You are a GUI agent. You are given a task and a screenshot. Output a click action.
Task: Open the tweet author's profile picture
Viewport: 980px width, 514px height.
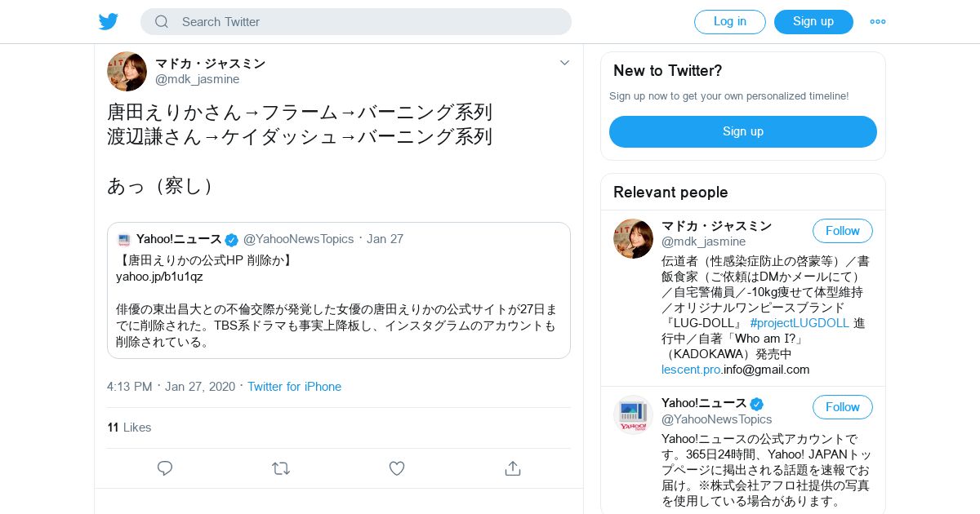pyautogui.click(x=127, y=72)
